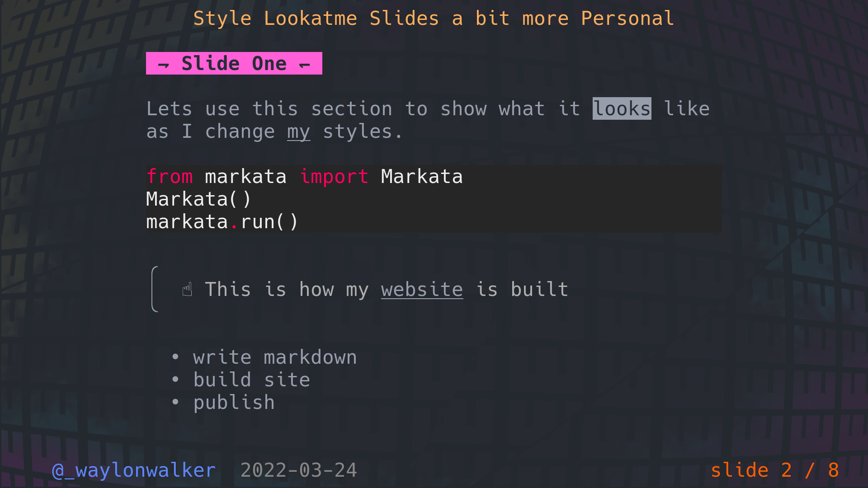Click the red "import" keyword in code
Screen dimensions: 868x488
point(334,176)
